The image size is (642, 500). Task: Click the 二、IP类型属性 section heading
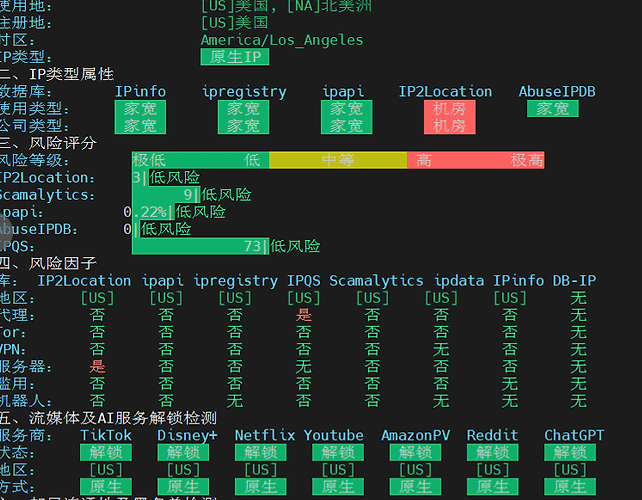(57, 74)
